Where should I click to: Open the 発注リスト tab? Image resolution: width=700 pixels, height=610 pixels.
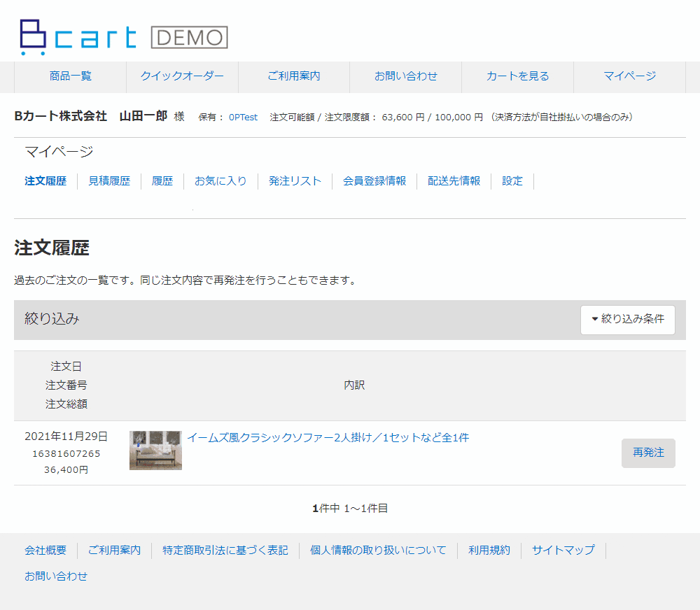click(x=295, y=181)
